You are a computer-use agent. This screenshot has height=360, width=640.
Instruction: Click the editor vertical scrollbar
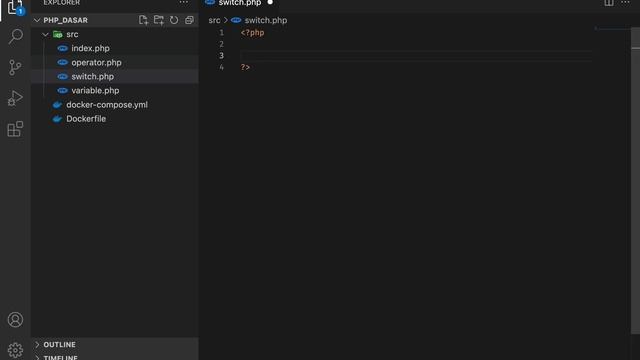(x=636, y=180)
